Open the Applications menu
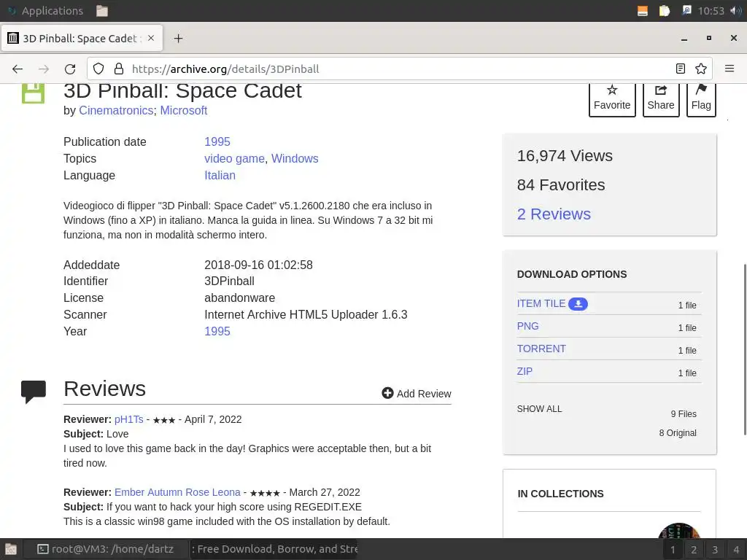 coord(46,10)
